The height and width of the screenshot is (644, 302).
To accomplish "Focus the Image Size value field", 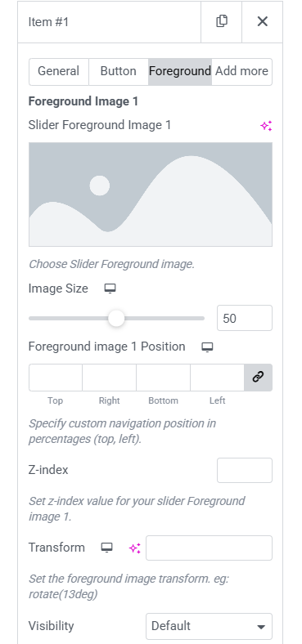I will [x=245, y=318].
